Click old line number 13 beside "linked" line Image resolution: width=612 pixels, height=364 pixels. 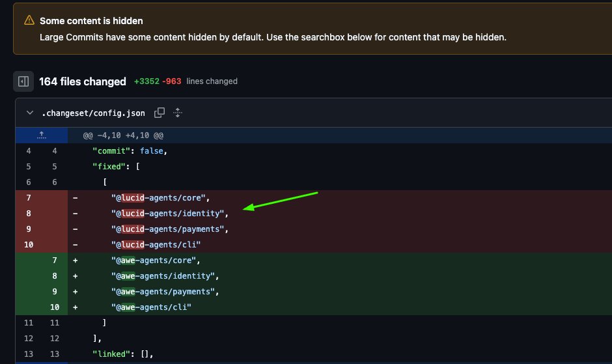29,354
